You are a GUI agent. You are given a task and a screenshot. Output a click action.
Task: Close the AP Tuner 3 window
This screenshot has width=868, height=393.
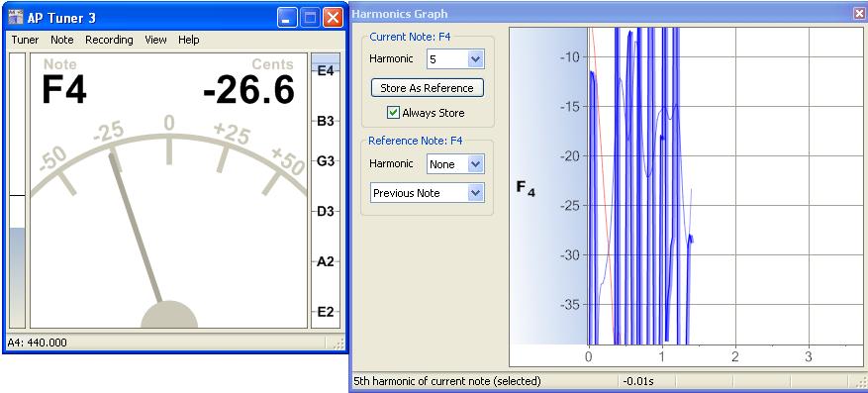tap(333, 18)
